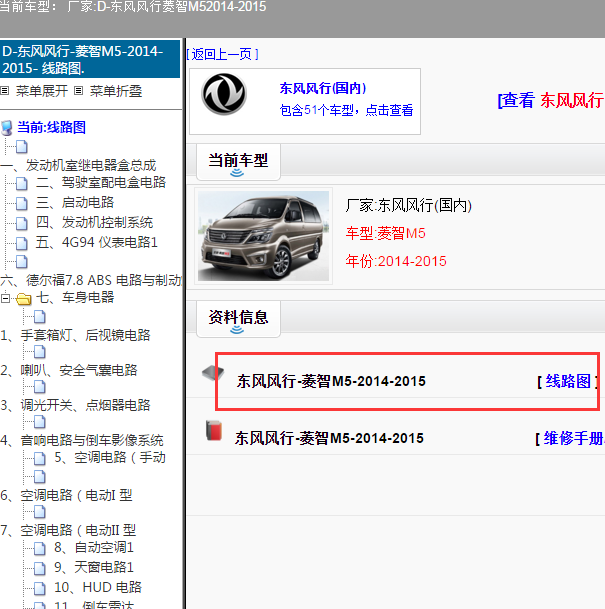Open the 东风风行(国内) brand link
Image resolution: width=605 pixels, height=609 pixels.
(323, 88)
